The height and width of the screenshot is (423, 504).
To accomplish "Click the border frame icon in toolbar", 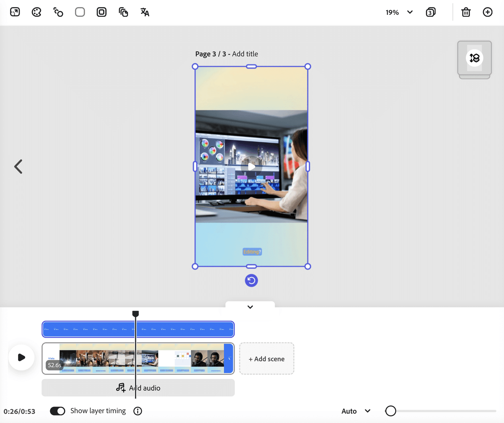I will point(101,12).
